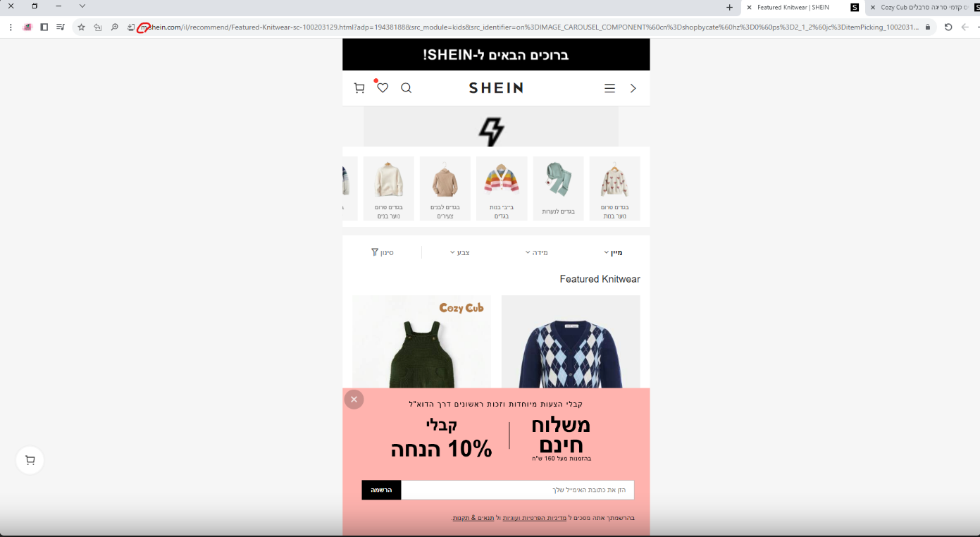Click the header arrow beside hamburger menu
Viewport: 980px width, 537px height.
pos(633,88)
